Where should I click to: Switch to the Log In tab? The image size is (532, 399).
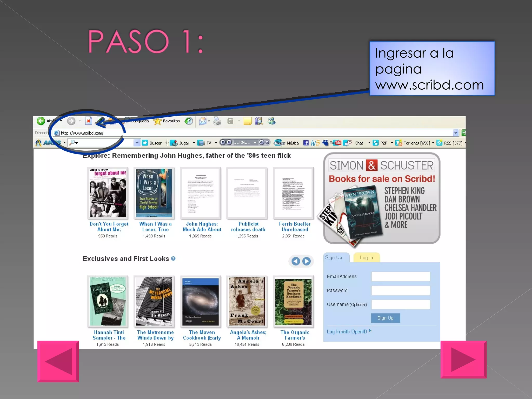click(x=366, y=257)
